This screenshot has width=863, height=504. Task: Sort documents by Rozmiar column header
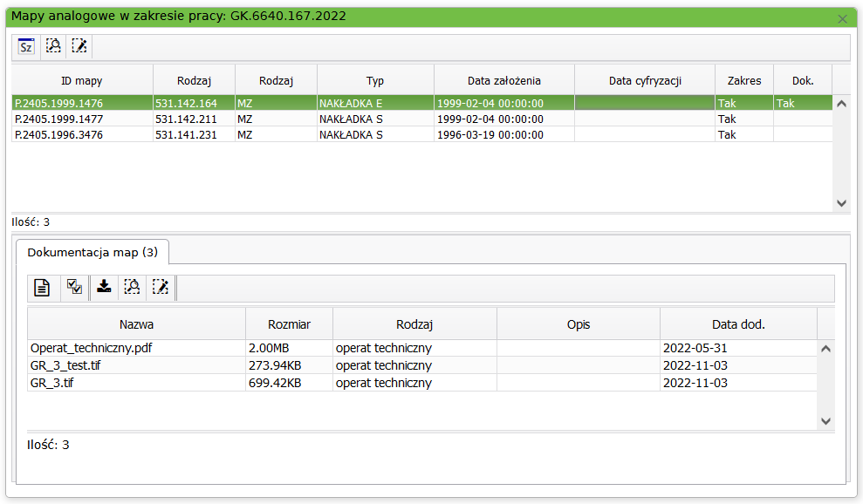pyautogui.click(x=288, y=324)
